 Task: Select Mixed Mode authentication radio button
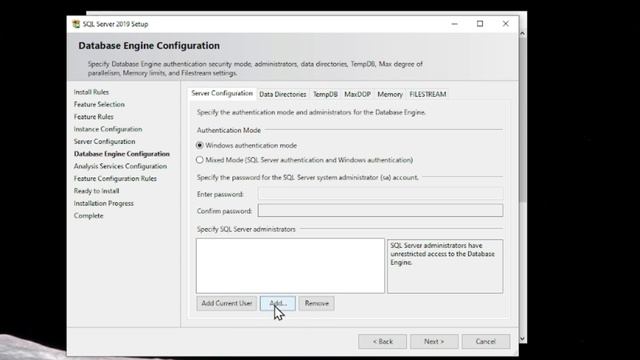pos(200,160)
